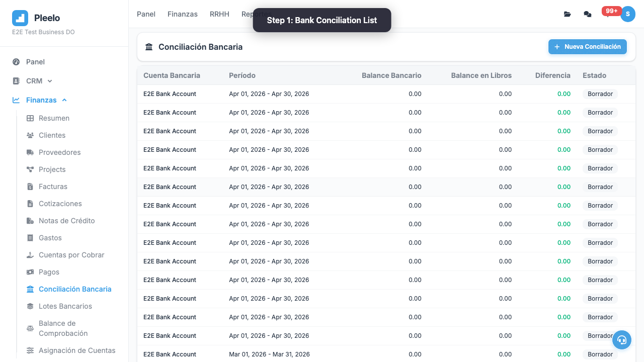Click the Balance Bancario column header
This screenshot has height=362, width=644.
click(391, 75)
